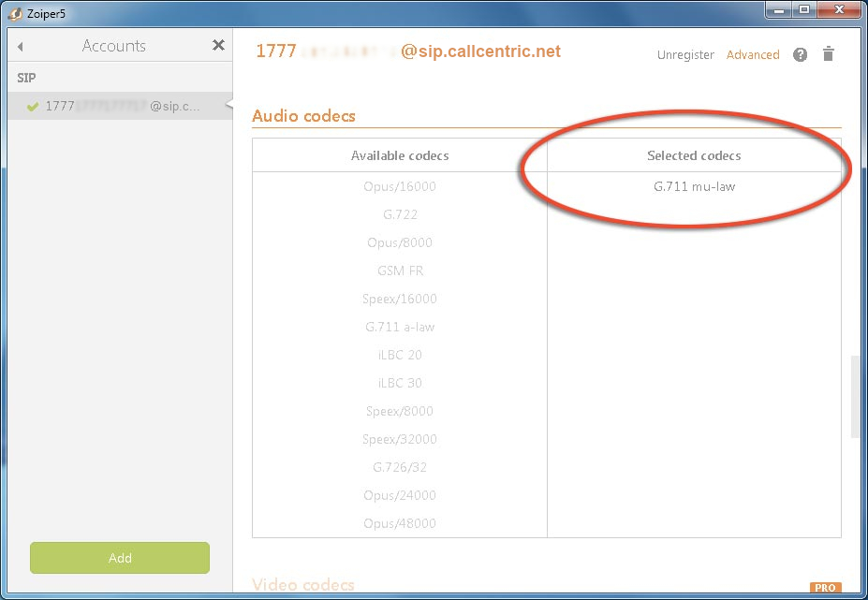
Task: Select GSM FR codec
Action: (400, 271)
